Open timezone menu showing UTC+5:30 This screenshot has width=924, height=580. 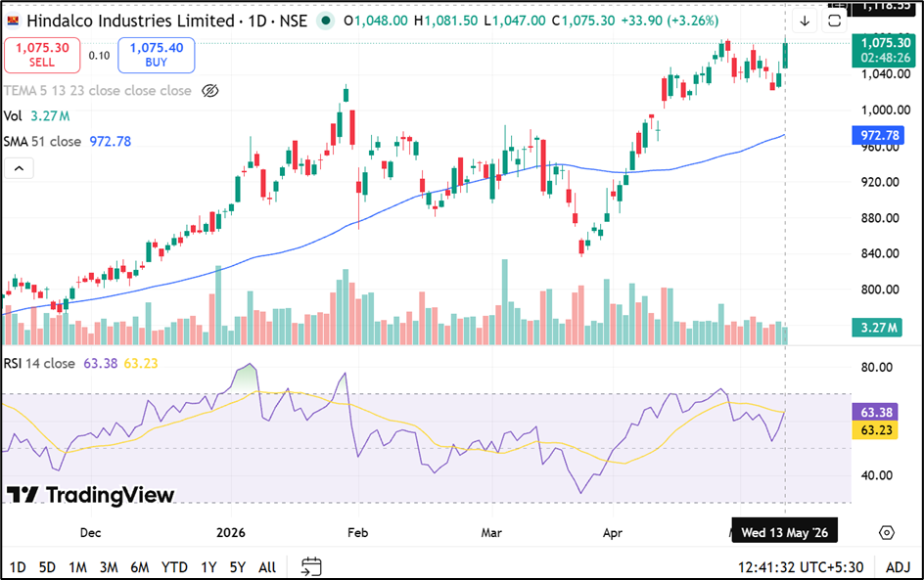(x=801, y=567)
